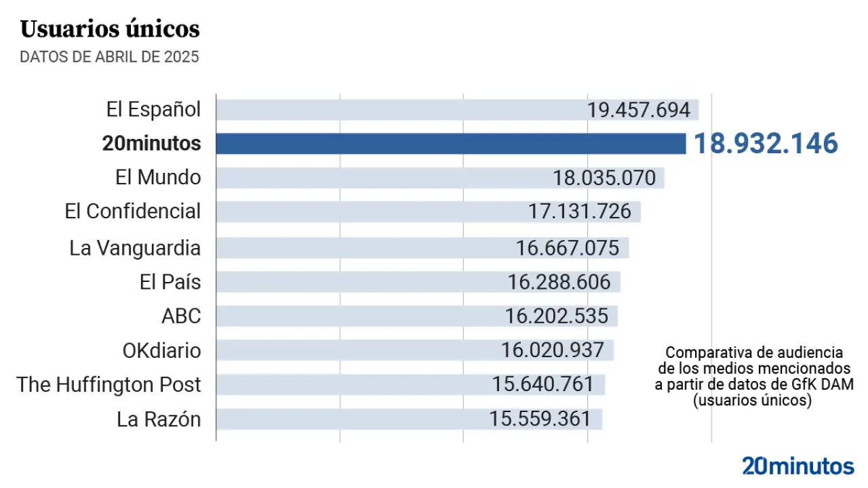Select the La Vanguardia bar value 16.667.075
This screenshot has width=868, height=488.
coord(568,247)
